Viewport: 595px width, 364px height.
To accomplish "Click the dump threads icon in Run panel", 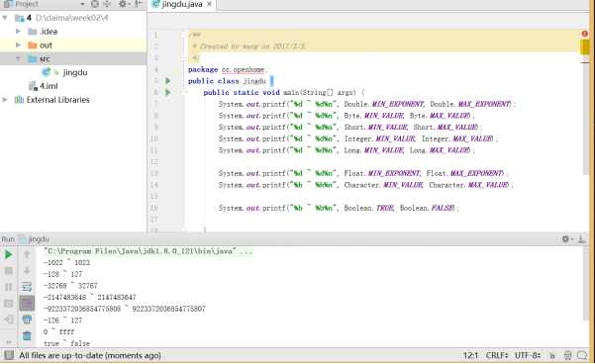I will 8,304.
